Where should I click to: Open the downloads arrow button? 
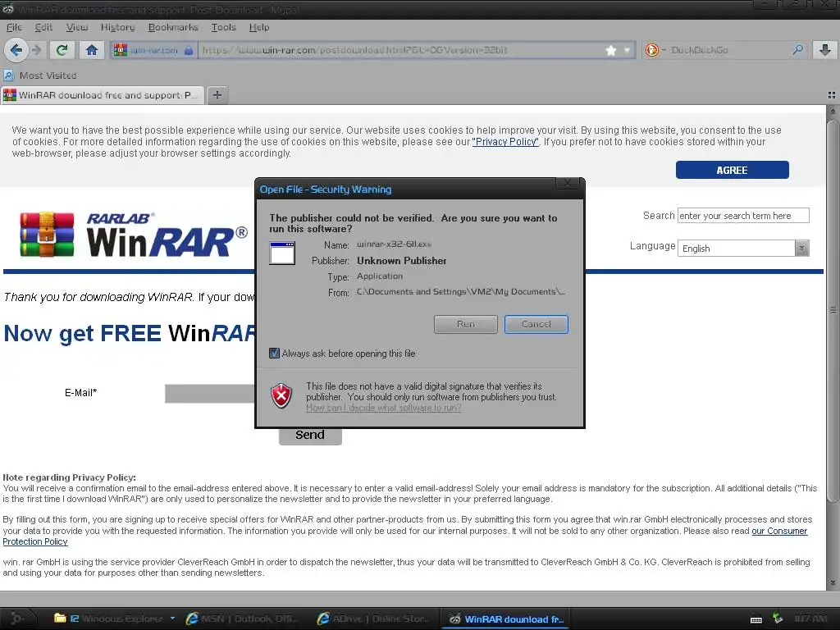(x=825, y=50)
